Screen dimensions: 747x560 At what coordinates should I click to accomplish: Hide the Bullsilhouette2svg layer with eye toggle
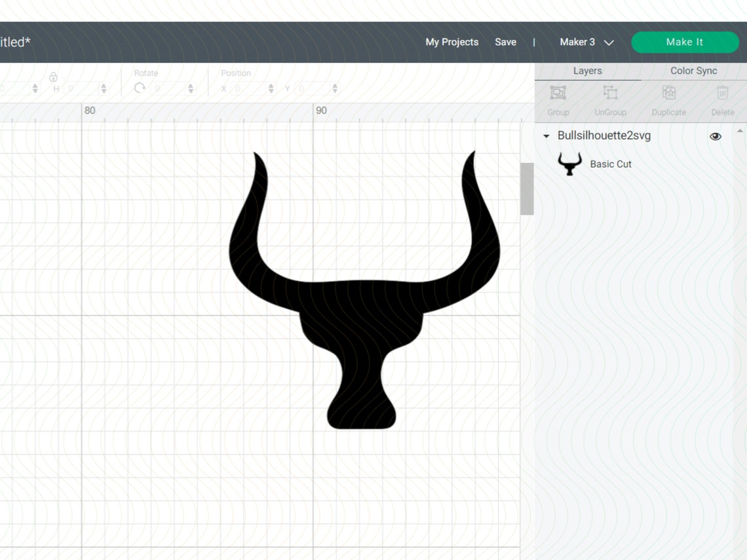[x=716, y=136]
